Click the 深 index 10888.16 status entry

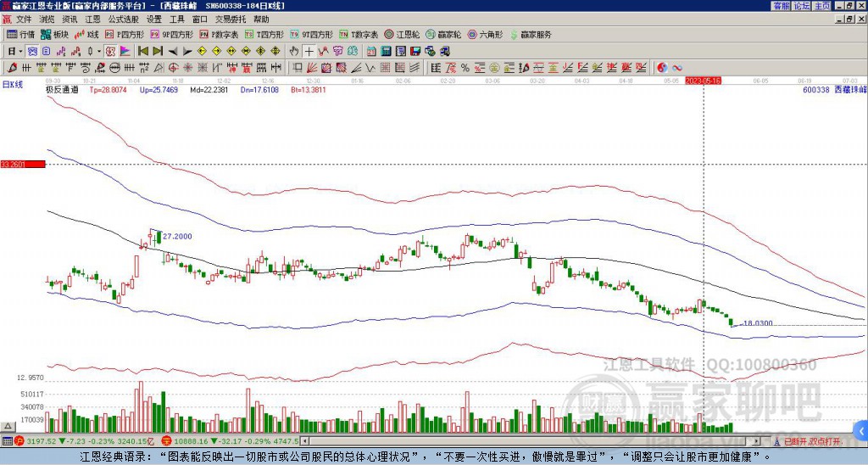[x=230, y=442]
